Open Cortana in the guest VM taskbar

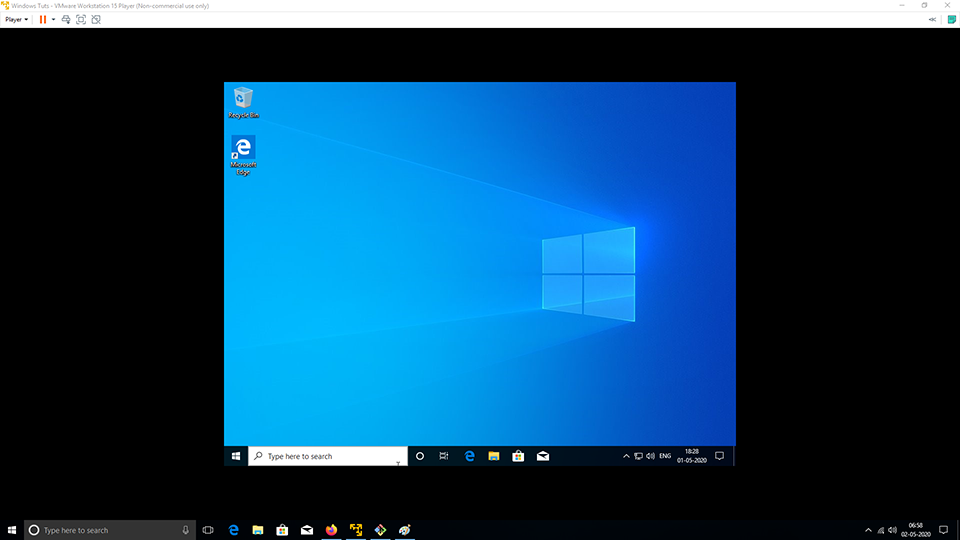pyautogui.click(x=420, y=456)
